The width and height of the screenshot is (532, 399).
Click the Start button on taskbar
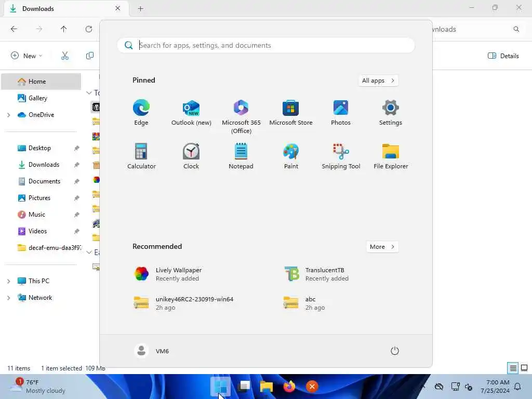pyautogui.click(x=220, y=387)
